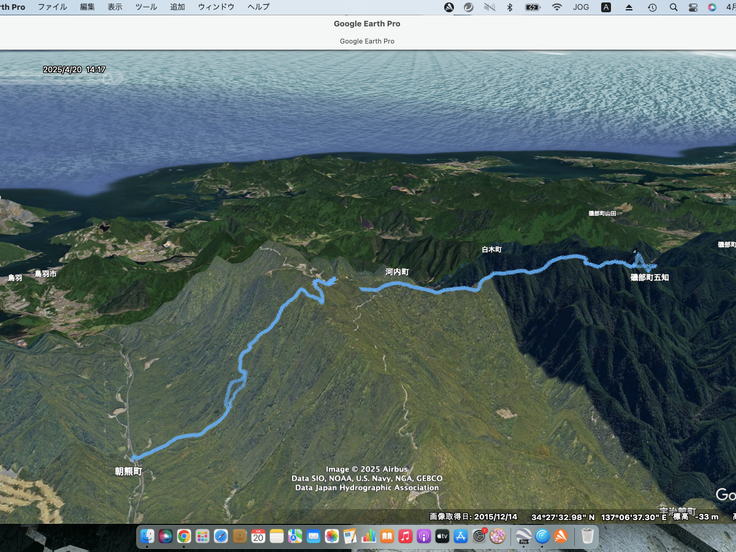
Task: Click Spotlight search magnifier in menu bar
Action: point(673,7)
